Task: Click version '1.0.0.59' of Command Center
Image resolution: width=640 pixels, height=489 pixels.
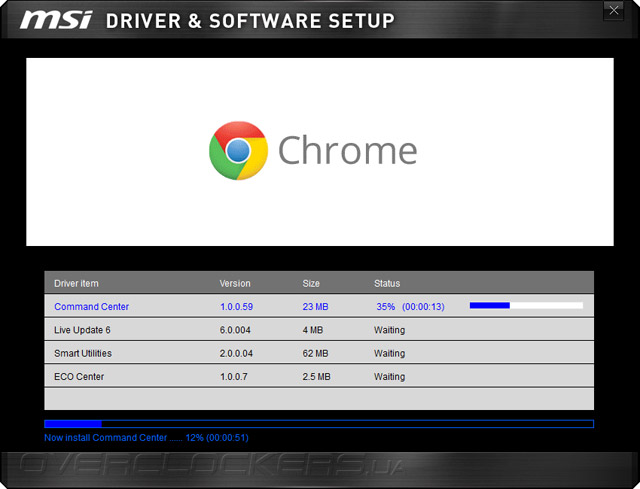Action: point(236,307)
